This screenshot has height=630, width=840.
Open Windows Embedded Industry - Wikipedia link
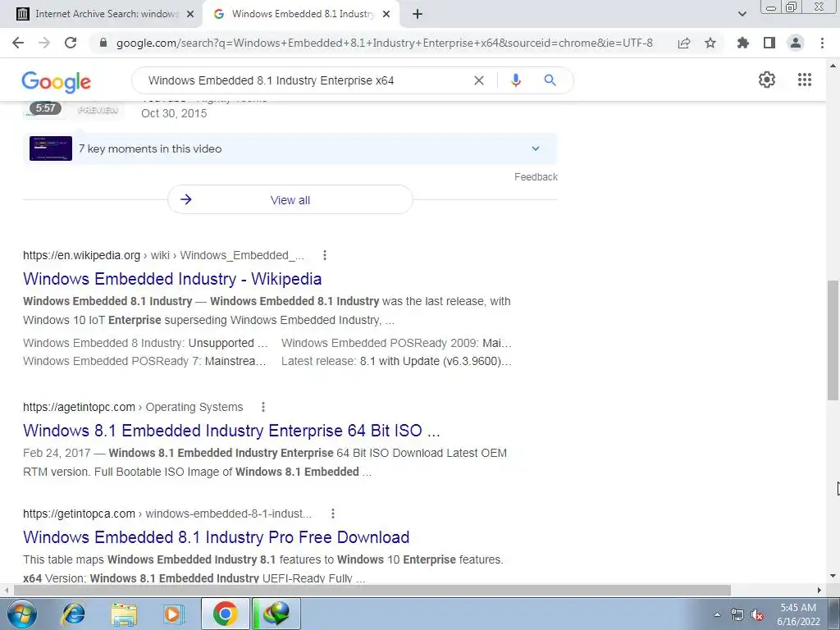click(x=172, y=279)
